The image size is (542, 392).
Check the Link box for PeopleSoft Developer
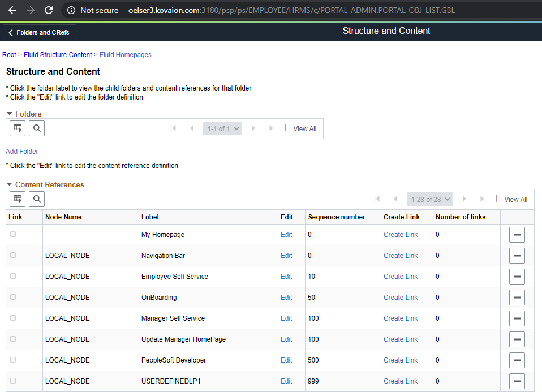coord(13,360)
